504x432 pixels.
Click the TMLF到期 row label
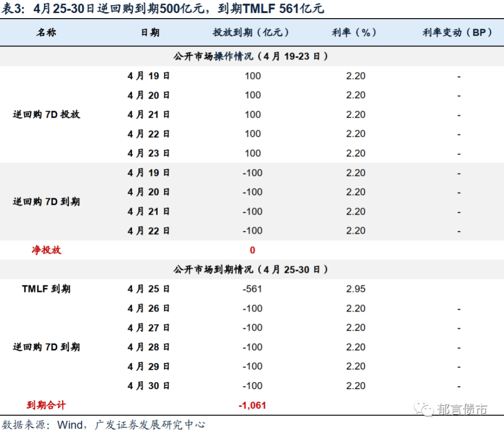(46, 289)
